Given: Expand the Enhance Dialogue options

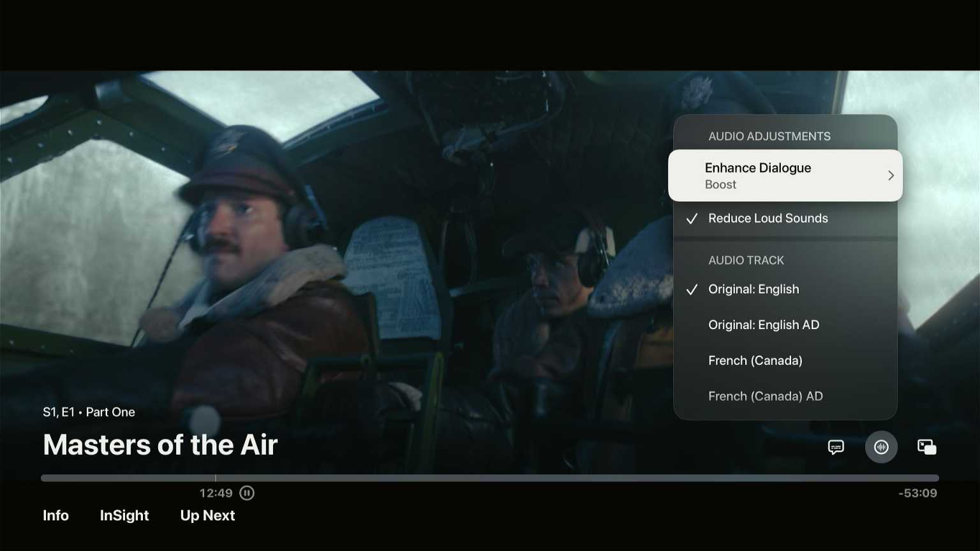Looking at the screenshot, I should tap(785, 175).
